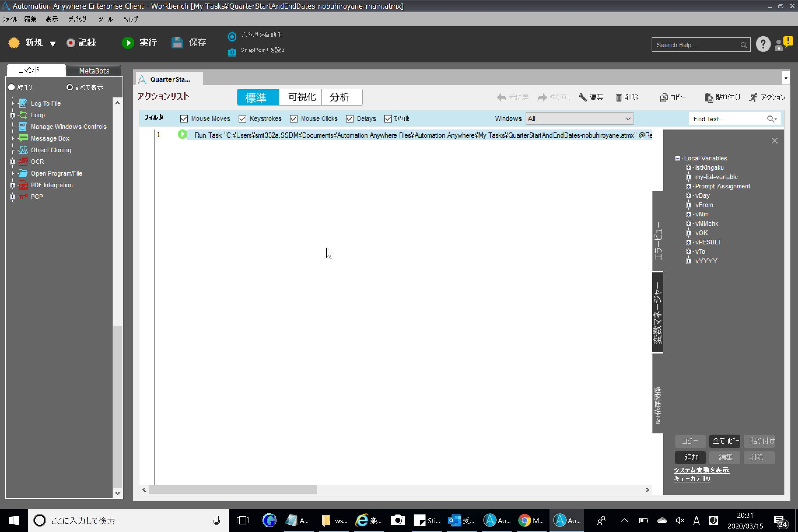Click the green Run (実行) play icon

(x=128, y=43)
